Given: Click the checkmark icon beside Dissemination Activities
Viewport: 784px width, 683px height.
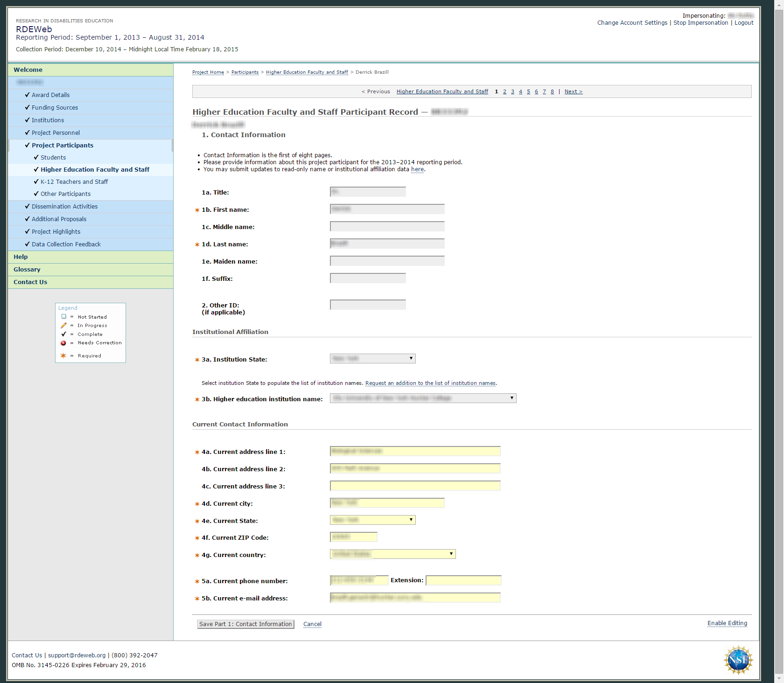Looking at the screenshot, I should [x=27, y=206].
